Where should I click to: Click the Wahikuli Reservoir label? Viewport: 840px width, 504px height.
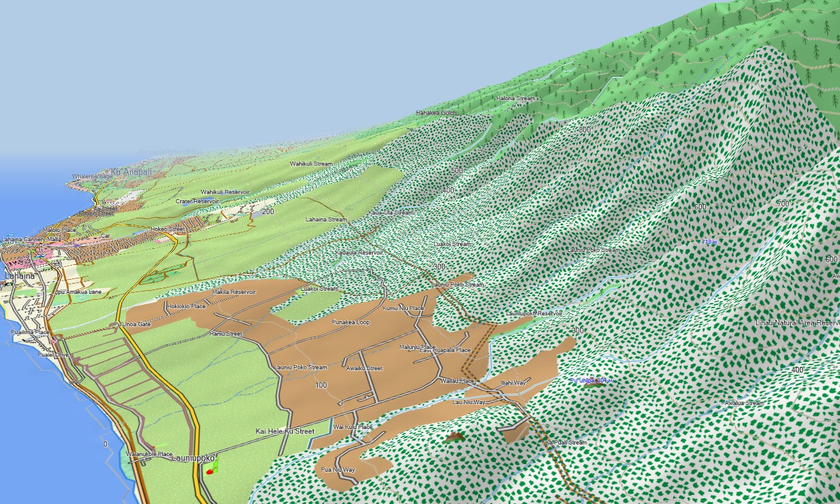(226, 192)
